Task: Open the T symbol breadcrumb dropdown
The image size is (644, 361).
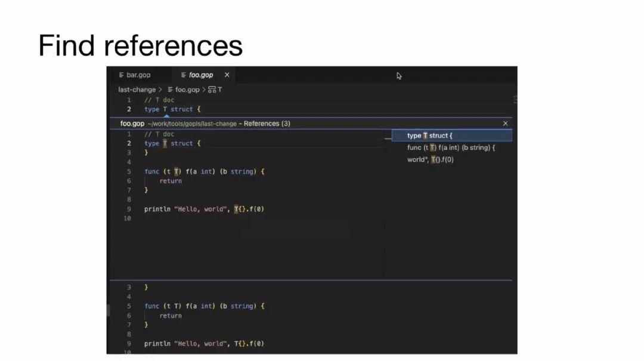Action: pos(219,90)
